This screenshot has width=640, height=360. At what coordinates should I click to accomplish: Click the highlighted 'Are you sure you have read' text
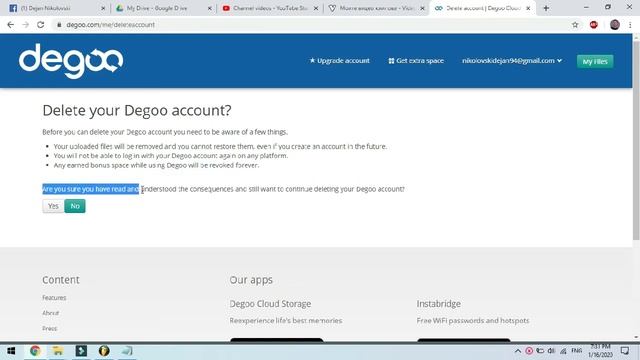pos(91,189)
